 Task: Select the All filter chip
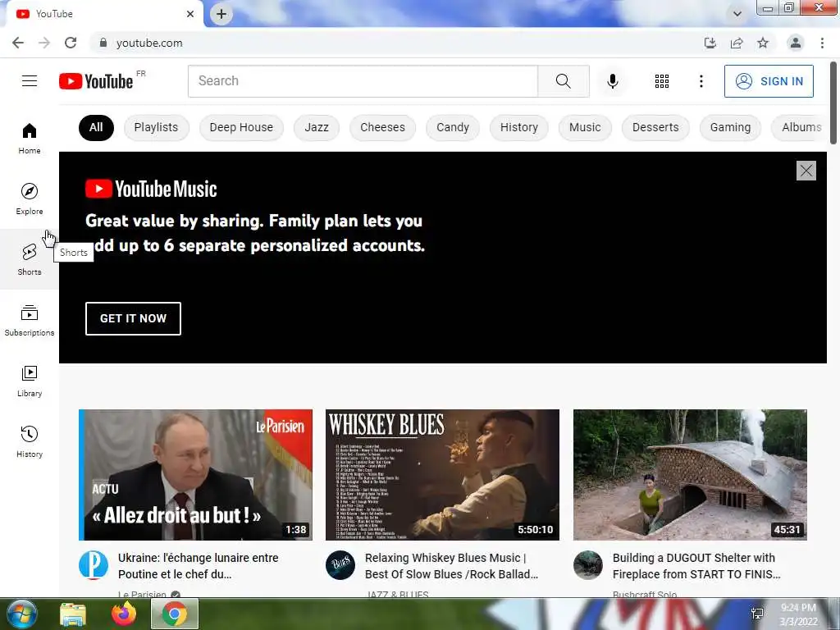[x=96, y=127]
